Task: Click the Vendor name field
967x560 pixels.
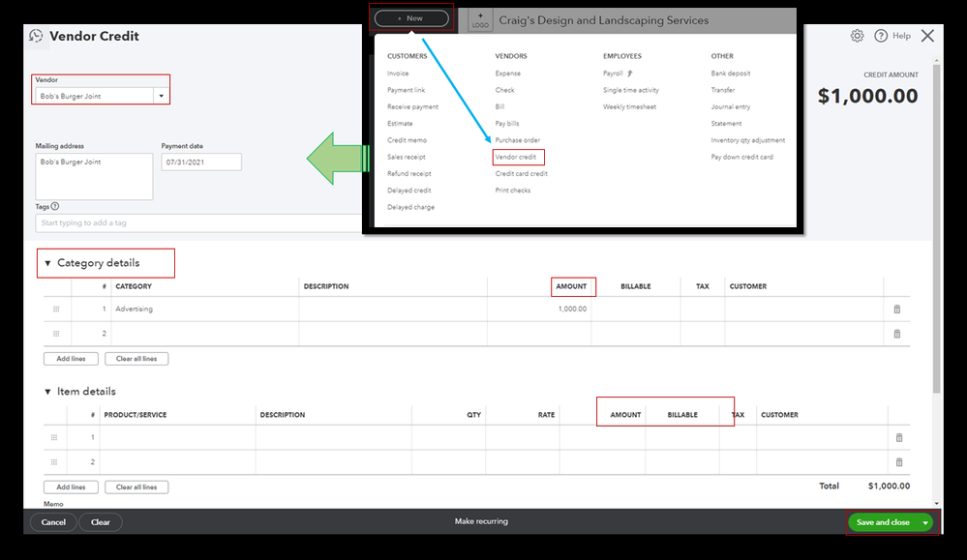Action: 94,96
